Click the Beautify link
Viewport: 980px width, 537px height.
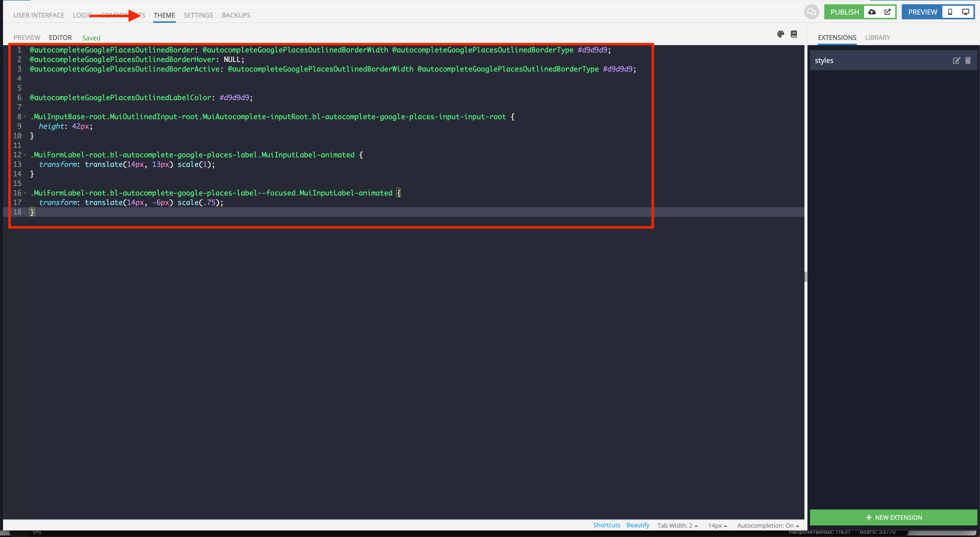tap(638, 525)
